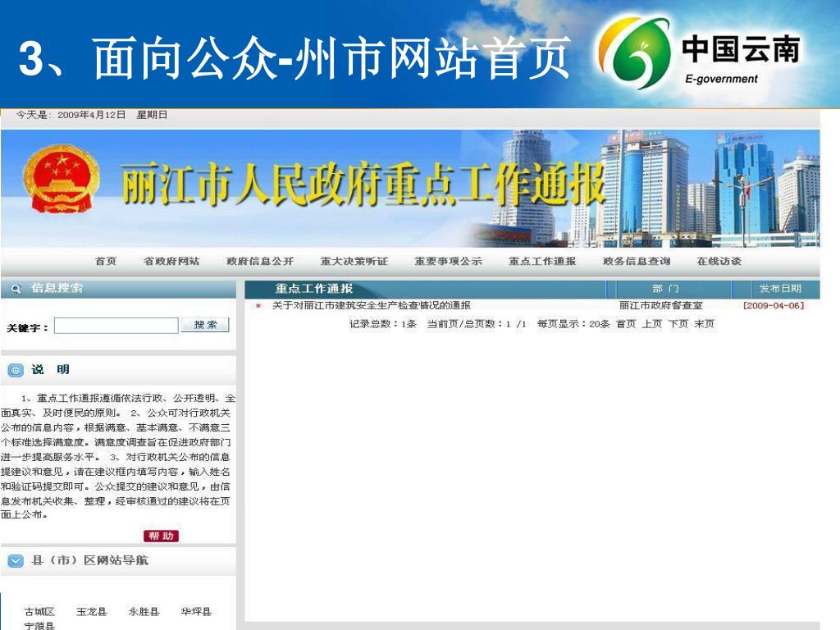This screenshot has width=840, height=630.
Task: Click the 每页显示：20条 text
Action: click(x=573, y=324)
